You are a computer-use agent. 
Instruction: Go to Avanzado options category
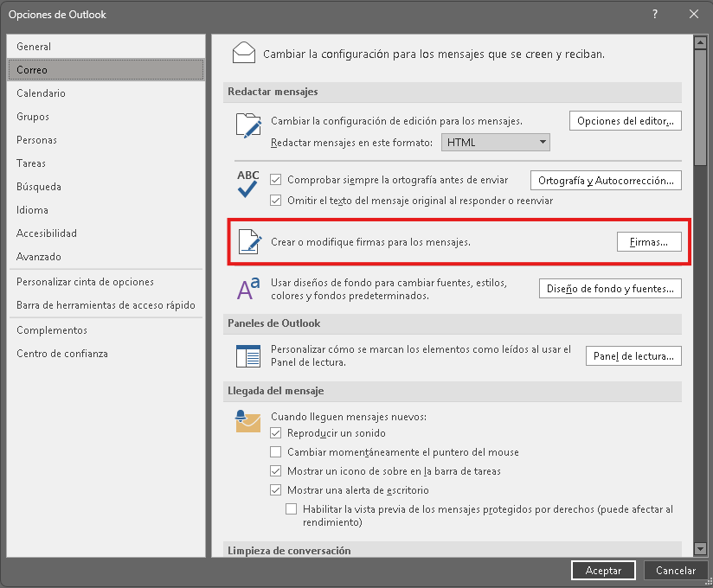(x=106, y=257)
